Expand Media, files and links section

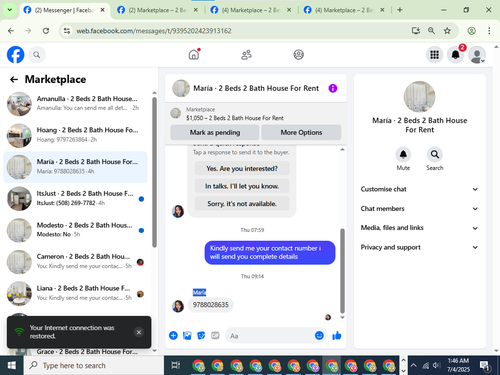tap(419, 228)
